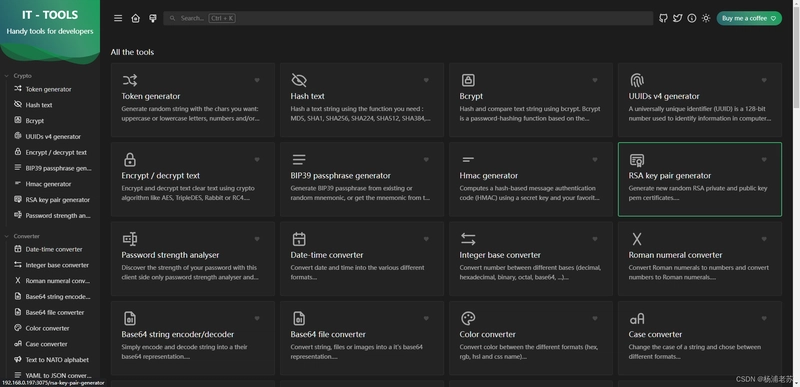Click the UUIDs v4 generator fingerprint icon
Screen dimensions: 800x387
pyautogui.click(x=637, y=80)
